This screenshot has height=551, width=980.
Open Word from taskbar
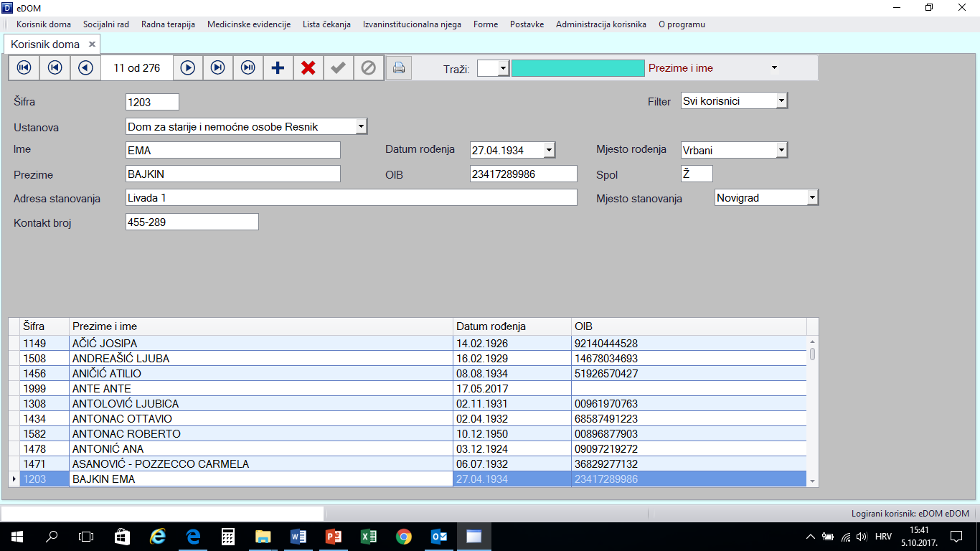click(x=298, y=537)
